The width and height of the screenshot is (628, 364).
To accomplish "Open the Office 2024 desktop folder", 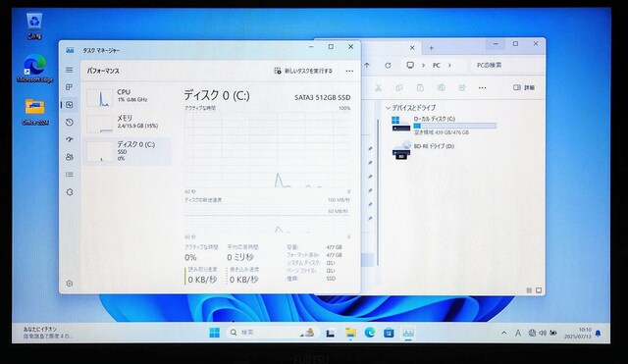I will tap(35, 112).
